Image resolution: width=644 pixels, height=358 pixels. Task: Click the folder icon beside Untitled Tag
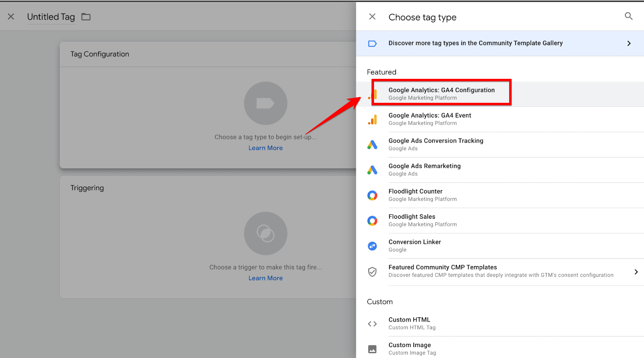pyautogui.click(x=86, y=17)
